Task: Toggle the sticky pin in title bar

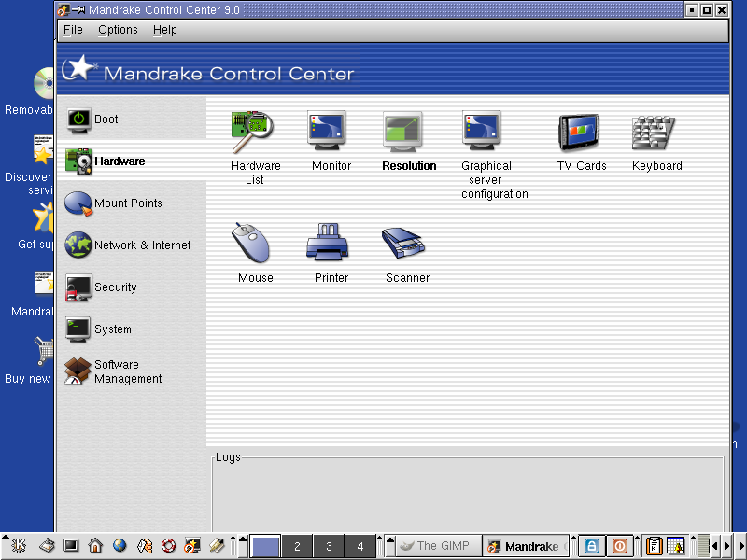Action: (78, 9)
